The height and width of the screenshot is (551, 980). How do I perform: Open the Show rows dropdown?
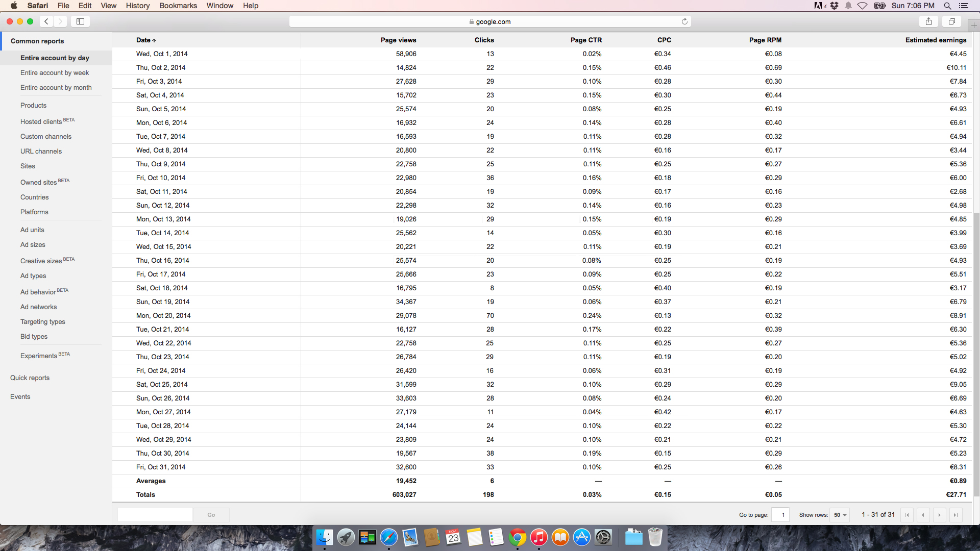[840, 515]
